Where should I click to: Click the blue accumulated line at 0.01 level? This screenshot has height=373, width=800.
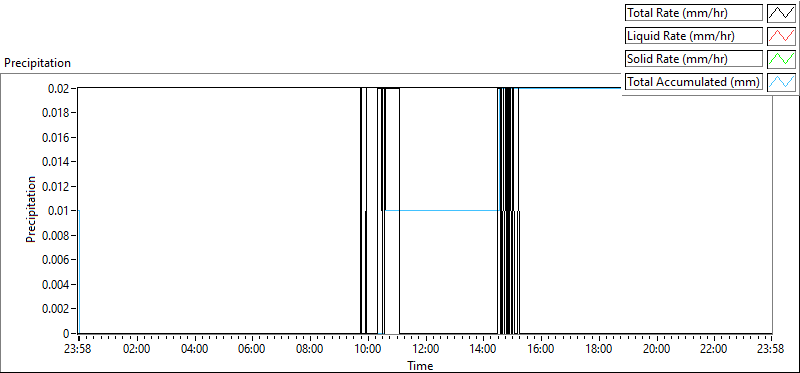[441, 210]
